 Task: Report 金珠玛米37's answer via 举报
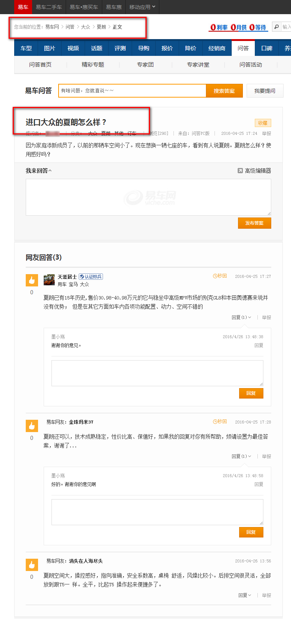[x=266, y=456]
